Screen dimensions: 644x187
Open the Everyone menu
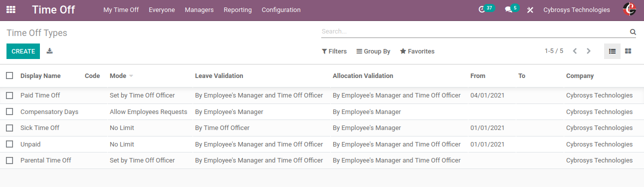point(162,9)
